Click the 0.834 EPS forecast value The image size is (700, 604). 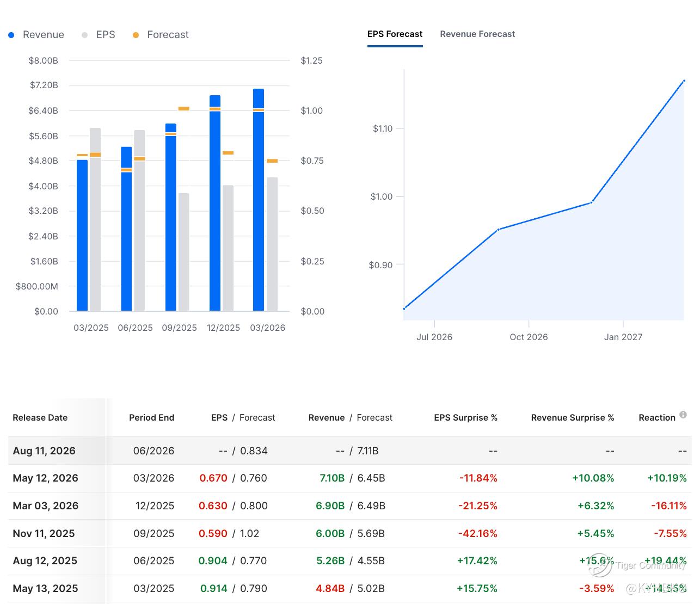coord(254,451)
